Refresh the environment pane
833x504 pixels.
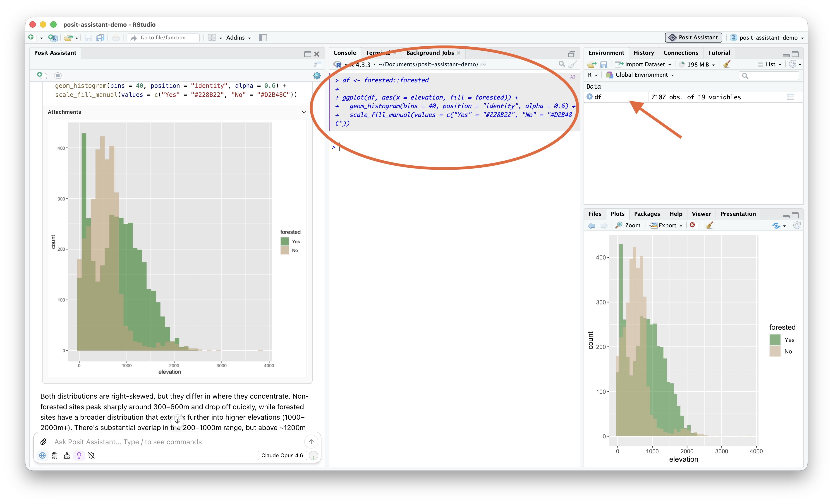click(792, 64)
